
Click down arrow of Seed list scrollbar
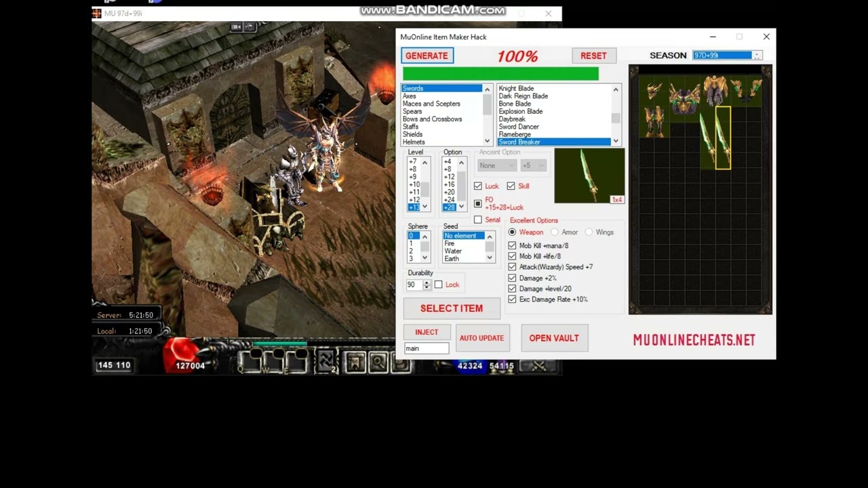[x=489, y=258]
